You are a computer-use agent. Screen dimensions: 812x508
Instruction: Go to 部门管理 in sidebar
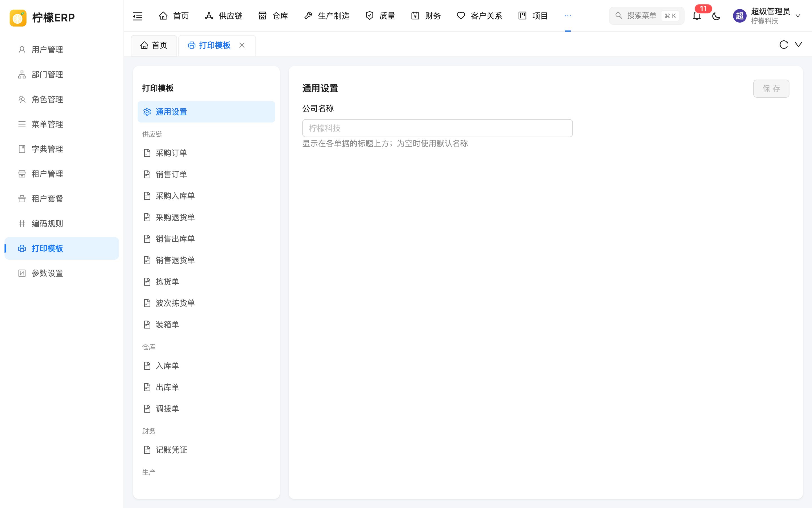[62, 75]
